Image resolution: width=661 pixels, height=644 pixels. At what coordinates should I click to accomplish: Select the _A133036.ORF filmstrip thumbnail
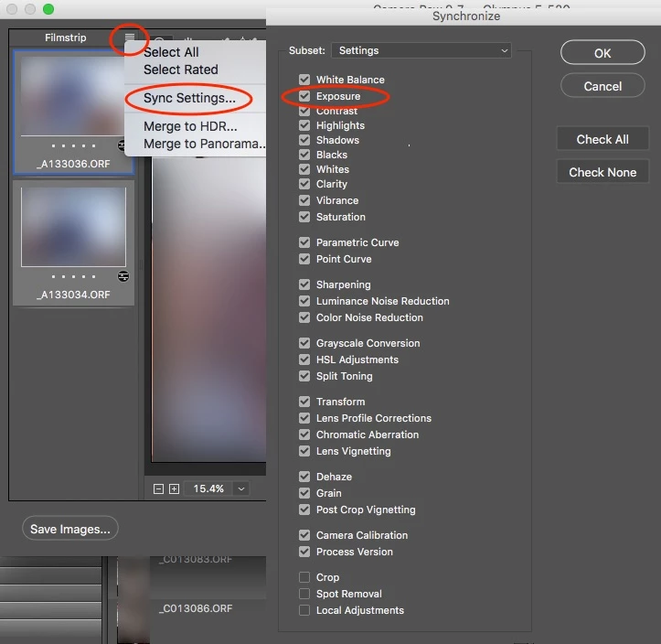(72, 96)
